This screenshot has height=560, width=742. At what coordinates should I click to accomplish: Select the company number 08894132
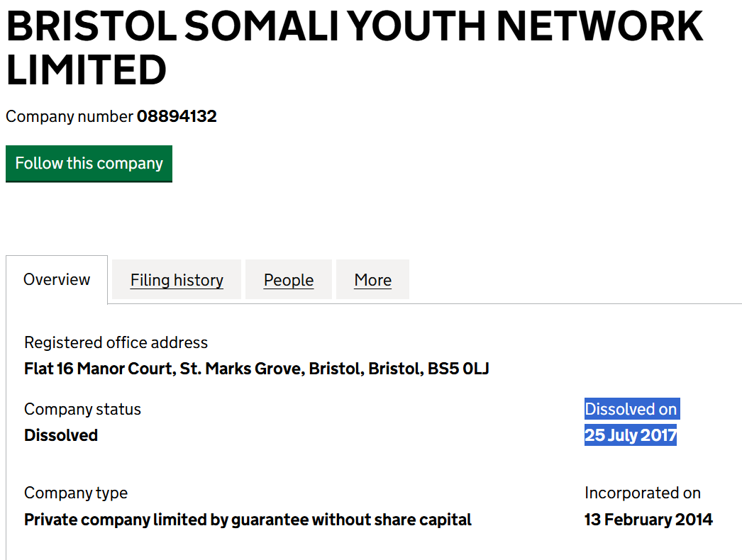[177, 116]
